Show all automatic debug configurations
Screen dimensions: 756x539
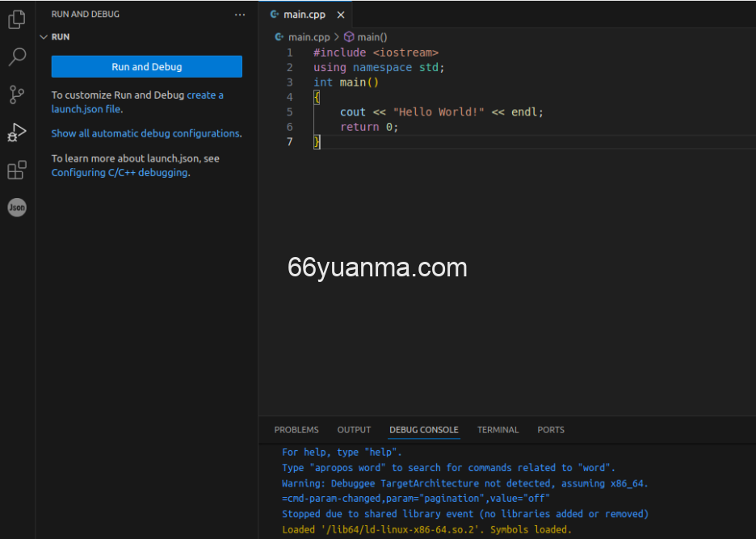coord(145,133)
